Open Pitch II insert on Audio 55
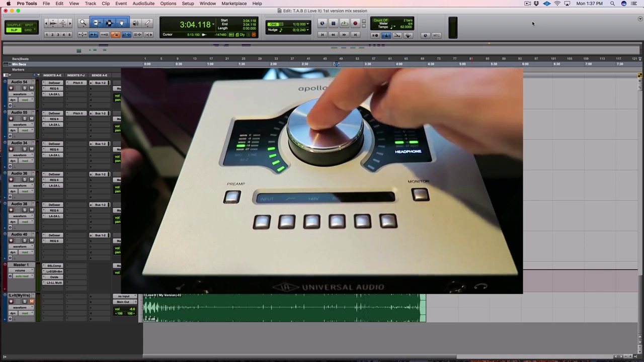This screenshot has width=644, height=362. (76, 113)
